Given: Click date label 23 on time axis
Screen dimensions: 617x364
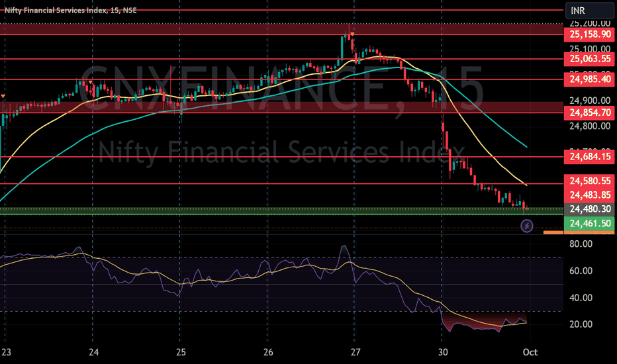Looking at the screenshot, I should pyautogui.click(x=7, y=352).
